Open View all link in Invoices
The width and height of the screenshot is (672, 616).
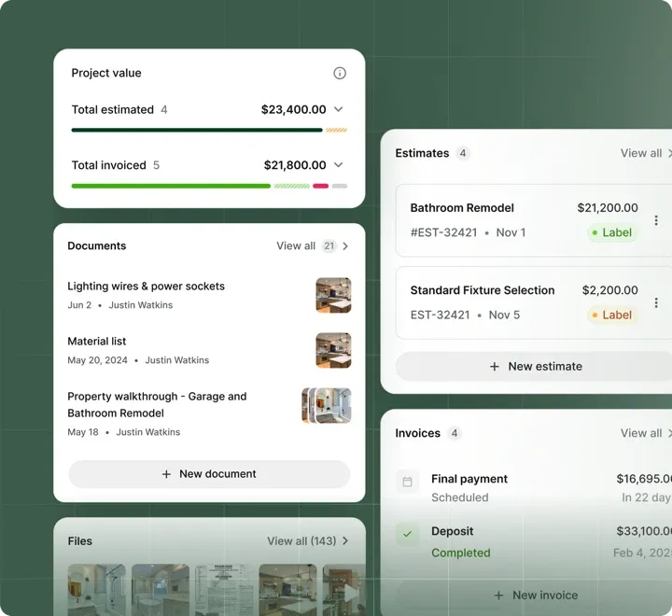641,433
